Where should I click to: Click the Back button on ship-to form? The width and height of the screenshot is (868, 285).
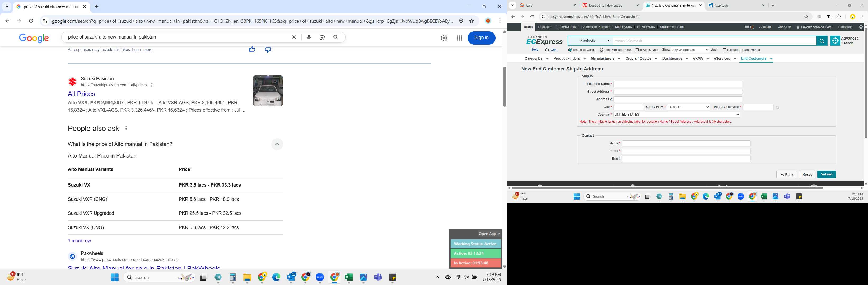[786, 175]
